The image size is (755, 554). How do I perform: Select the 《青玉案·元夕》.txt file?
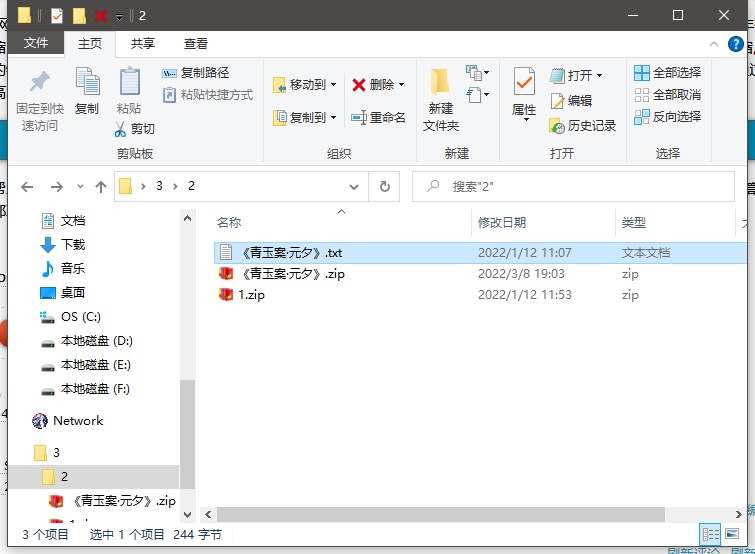click(x=480, y=253)
